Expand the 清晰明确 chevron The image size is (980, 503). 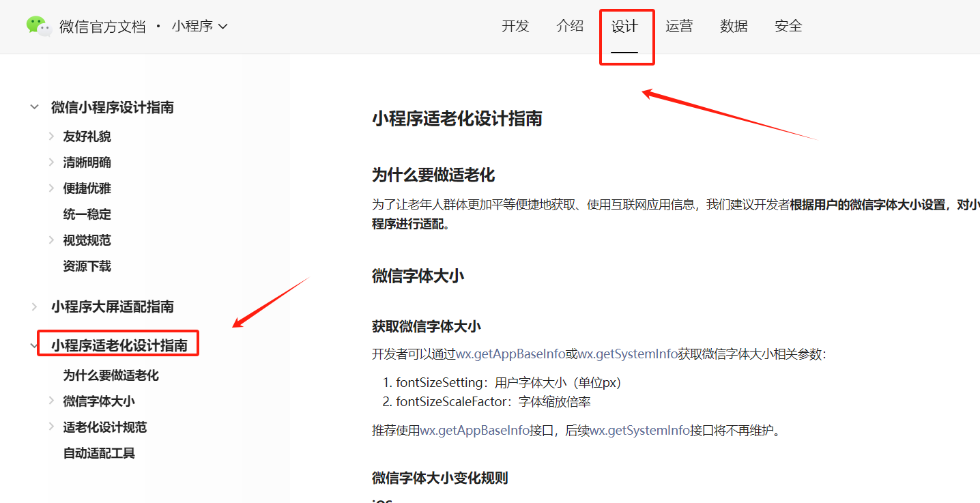point(51,162)
